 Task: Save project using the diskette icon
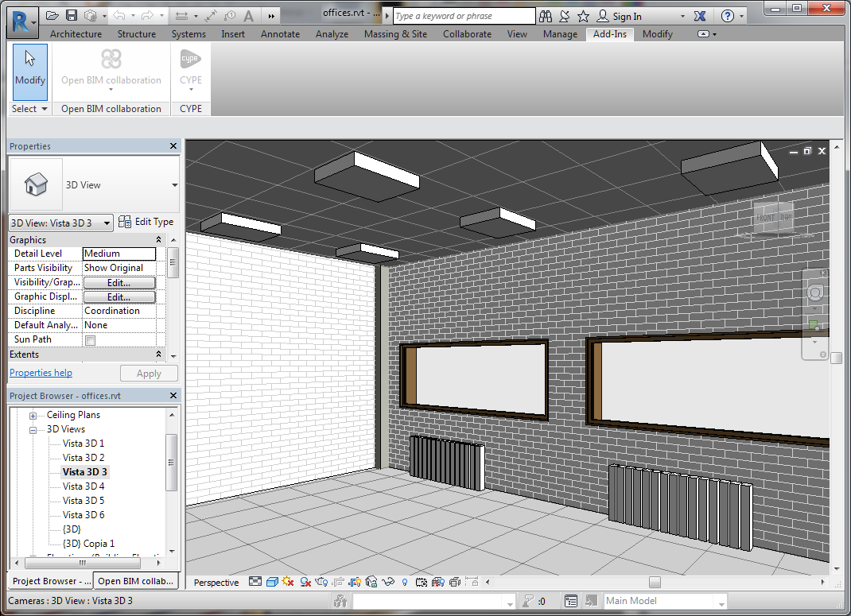[72, 16]
